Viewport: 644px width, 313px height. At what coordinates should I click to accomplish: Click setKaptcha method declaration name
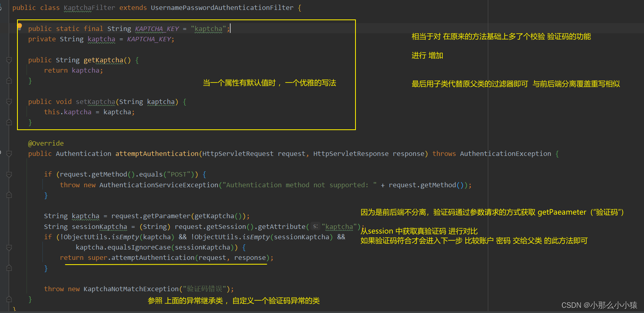96,102
